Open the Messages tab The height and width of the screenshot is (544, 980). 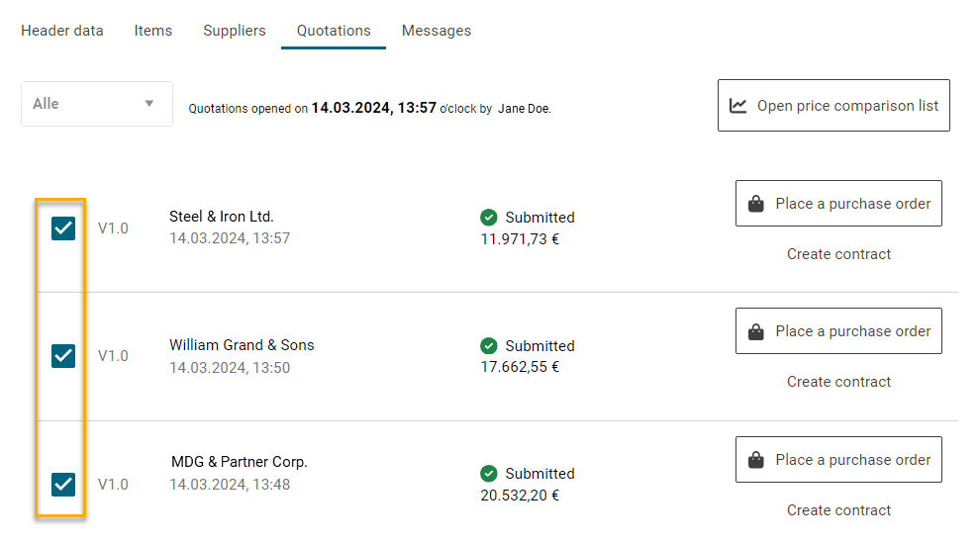point(437,31)
